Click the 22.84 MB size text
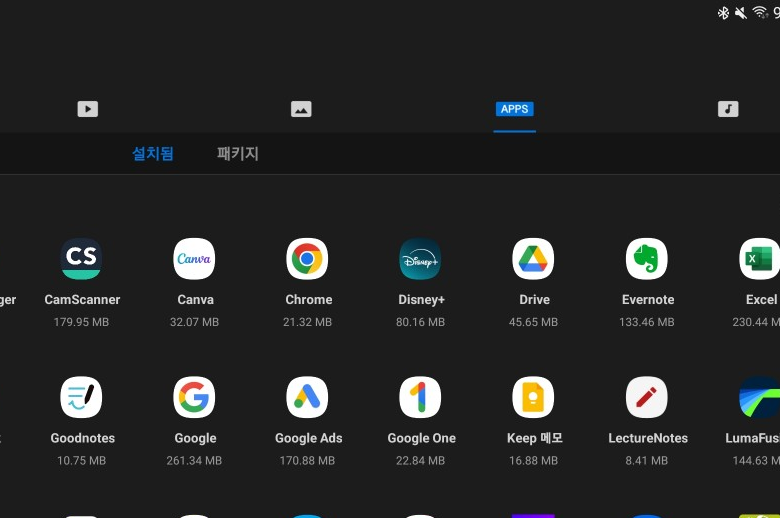 click(420, 460)
